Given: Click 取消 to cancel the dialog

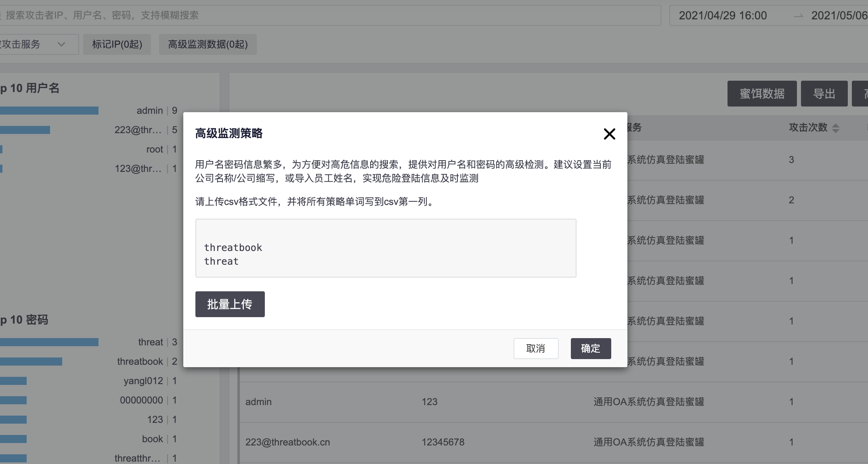Looking at the screenshot, I should 536,348.
